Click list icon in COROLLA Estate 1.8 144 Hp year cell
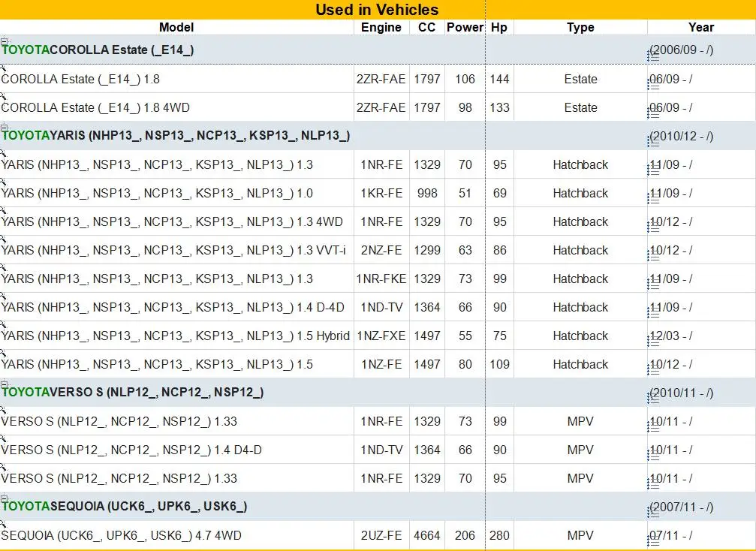This screenshot has height=551, width=756. pos(653,86)
